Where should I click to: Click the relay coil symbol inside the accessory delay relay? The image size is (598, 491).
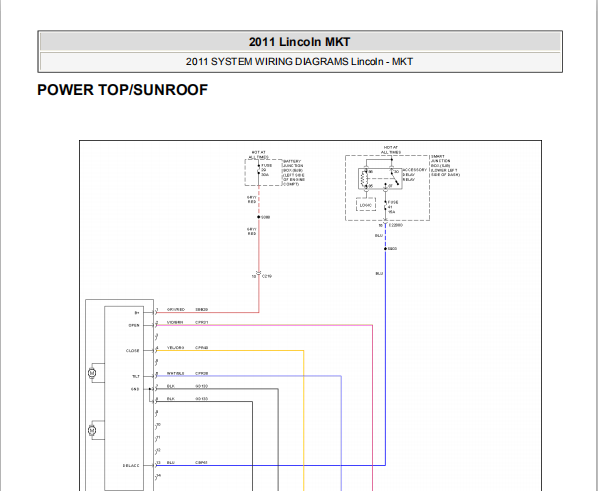[x=363, y=179]
